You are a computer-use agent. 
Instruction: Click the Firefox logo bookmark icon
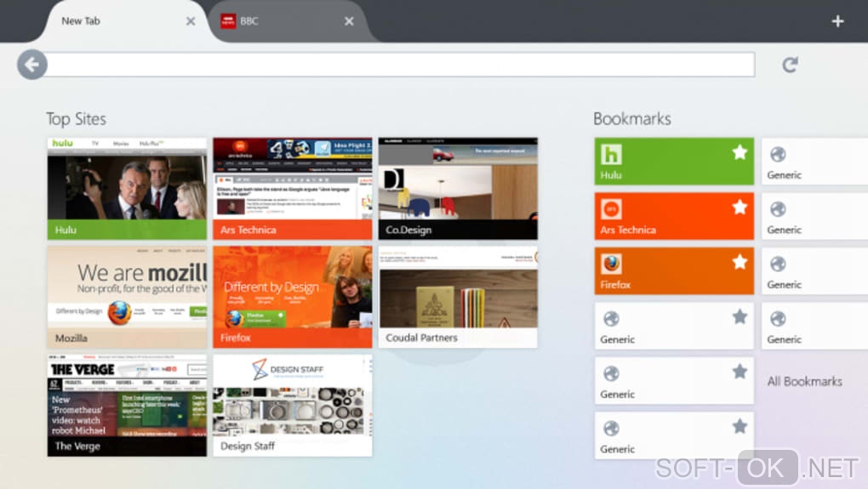[611, 264]
